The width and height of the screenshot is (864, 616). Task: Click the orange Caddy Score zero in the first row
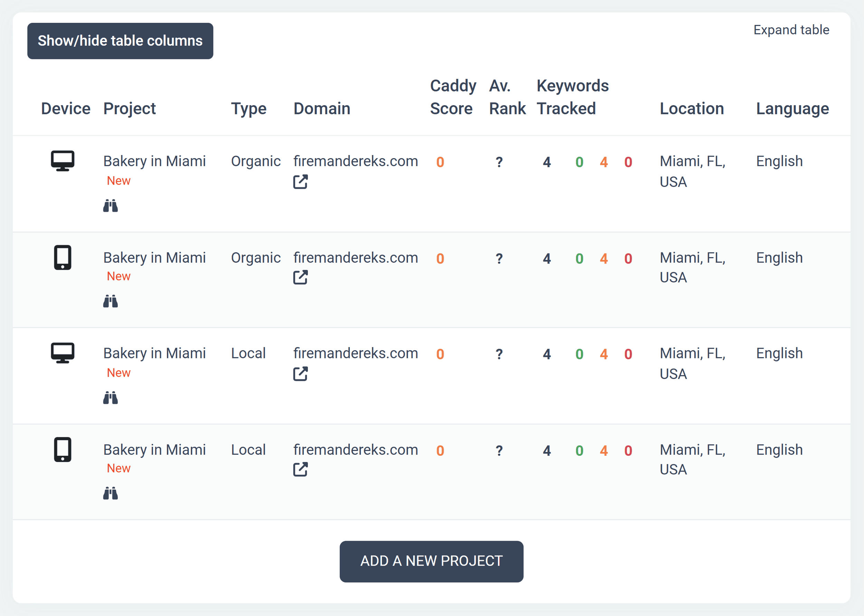(x=440, y=162)
